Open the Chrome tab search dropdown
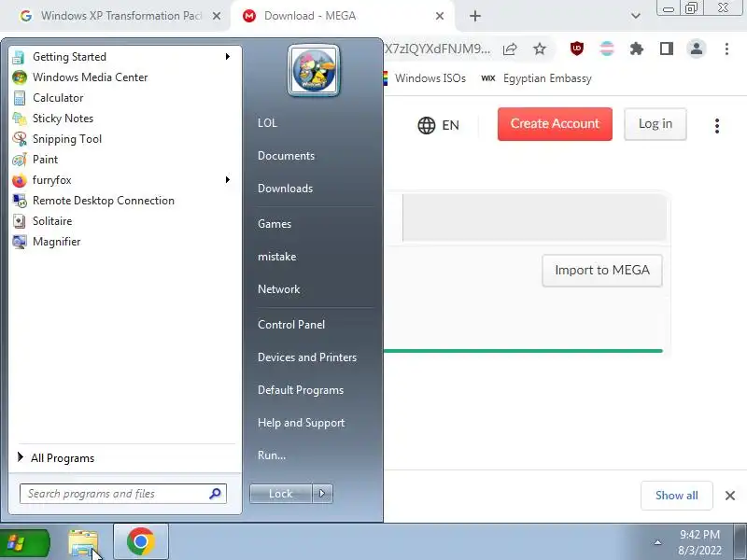 click(636, 16)
